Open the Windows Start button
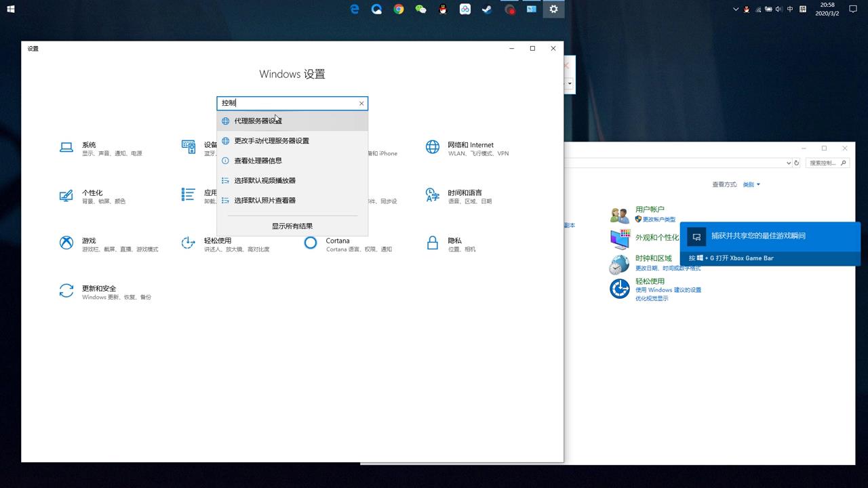The image size is (868, 488). pyautogui.click(x=10, y=9)
